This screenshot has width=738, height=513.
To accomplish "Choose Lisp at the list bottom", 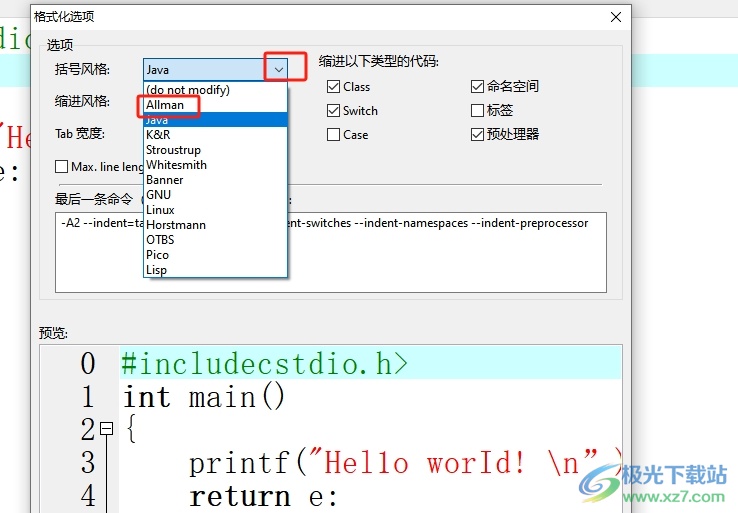I will point(156,270).
